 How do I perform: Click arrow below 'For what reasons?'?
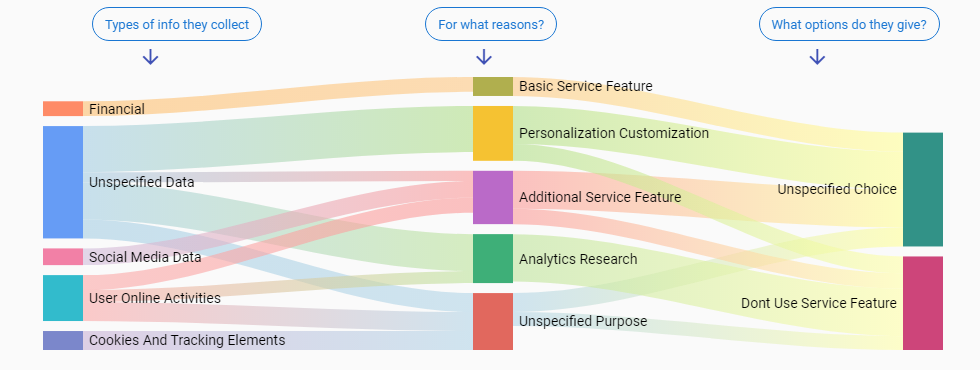pos(484,58)
